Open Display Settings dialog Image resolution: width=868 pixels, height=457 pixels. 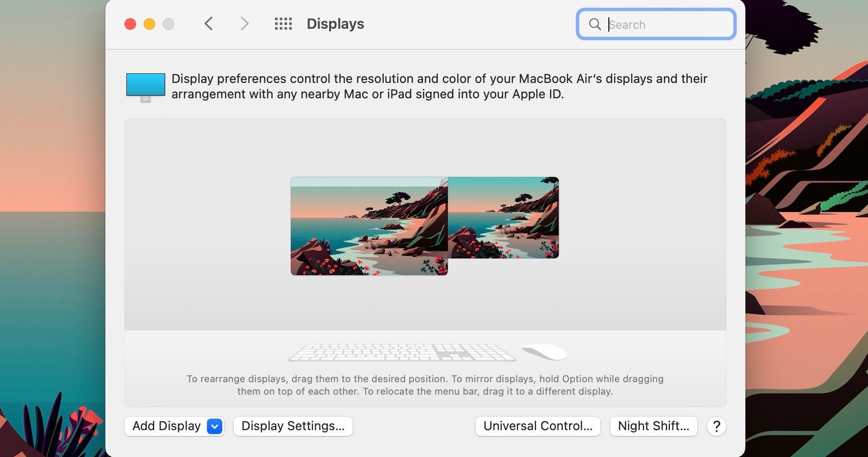[293, 426]
